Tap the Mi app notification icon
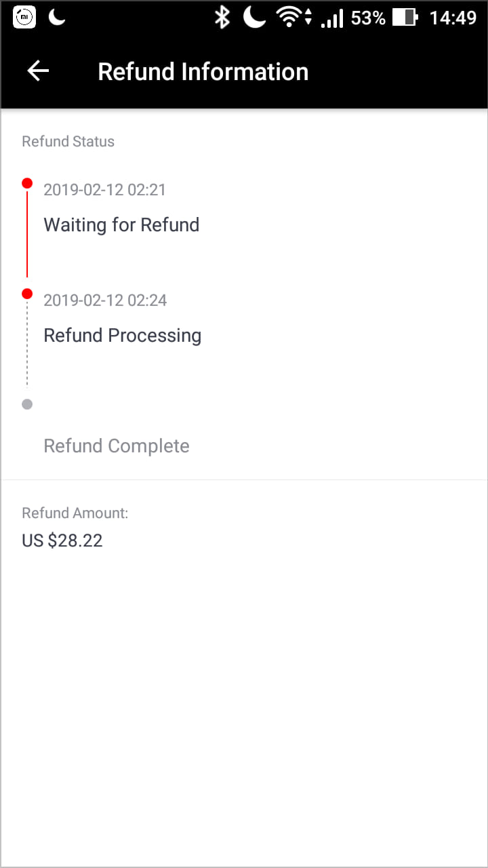This screenshot has height=868, width=488. pos(24,18)
